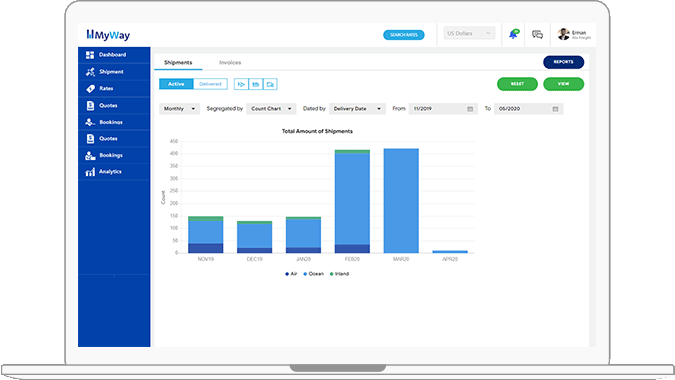
Task: Open the chat messages icon
Action: coord(537,34)
